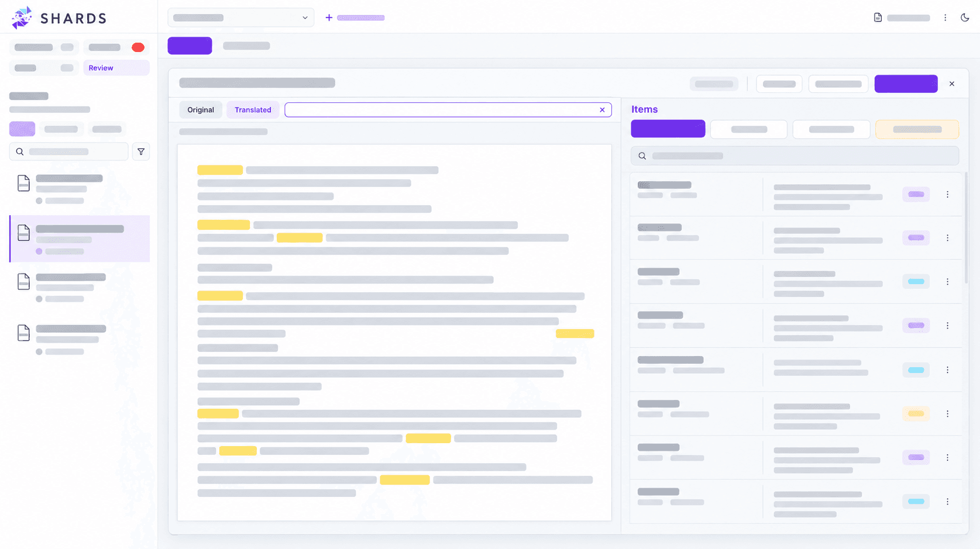Open the sidebar filter funnel icon

pyautogui.click(x=141, y=151)
